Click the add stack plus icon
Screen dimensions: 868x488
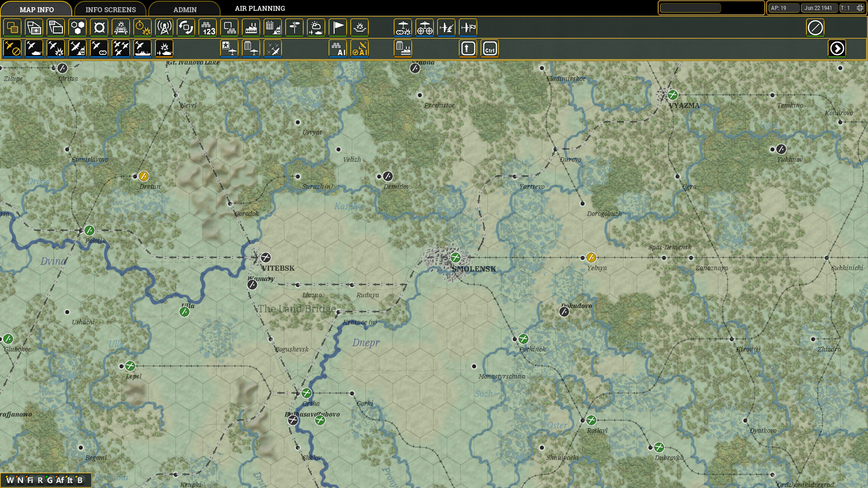pyautogui.click(x=34, y=28)
